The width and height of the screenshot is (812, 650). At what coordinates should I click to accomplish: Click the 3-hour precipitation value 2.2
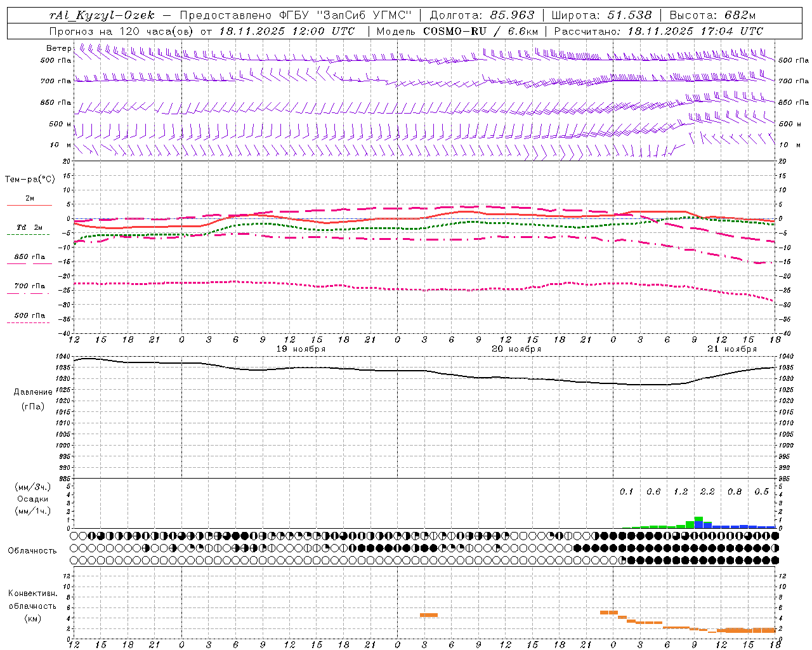pos(707,492)
